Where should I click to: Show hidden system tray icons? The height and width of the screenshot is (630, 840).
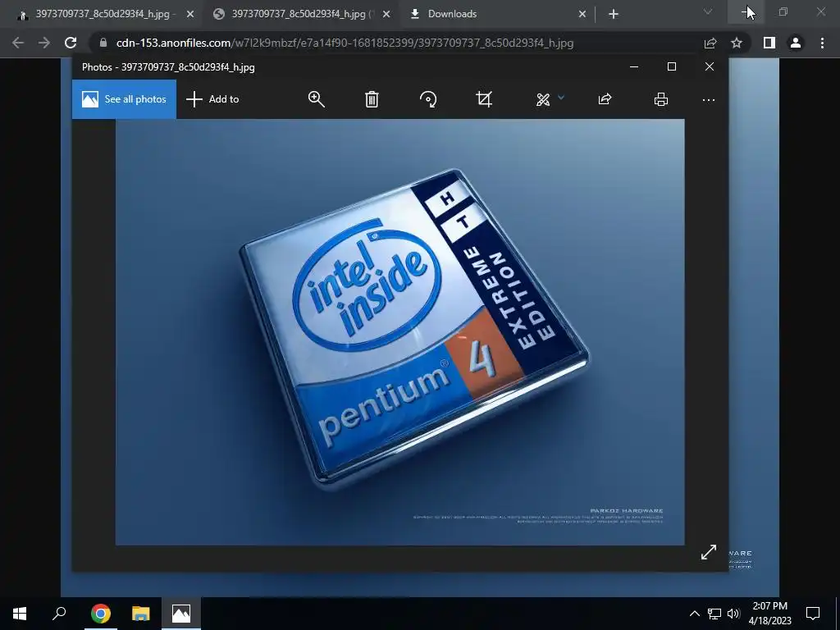[694, 614]
